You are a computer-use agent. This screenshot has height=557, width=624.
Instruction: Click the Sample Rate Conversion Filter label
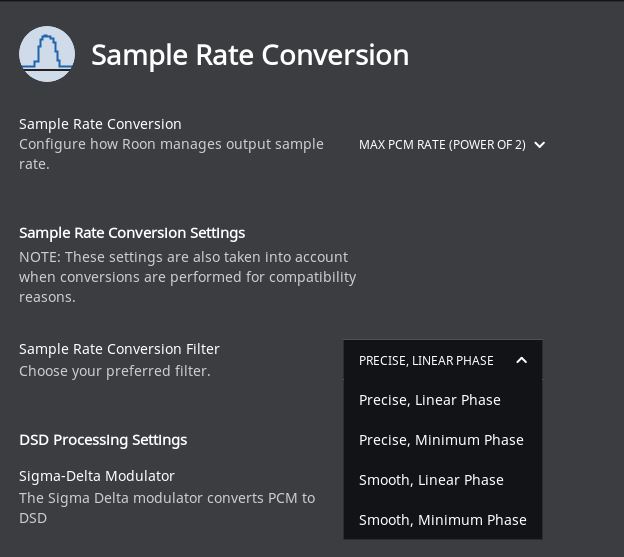coord(119,349)
